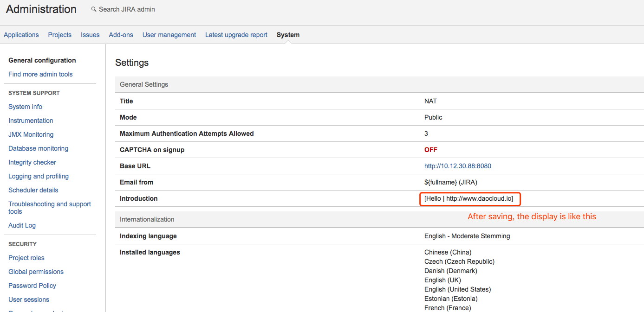This screenshot has width=644, height=312.
Task: Go to Instrumentation
Action: (x=31, y=121)
